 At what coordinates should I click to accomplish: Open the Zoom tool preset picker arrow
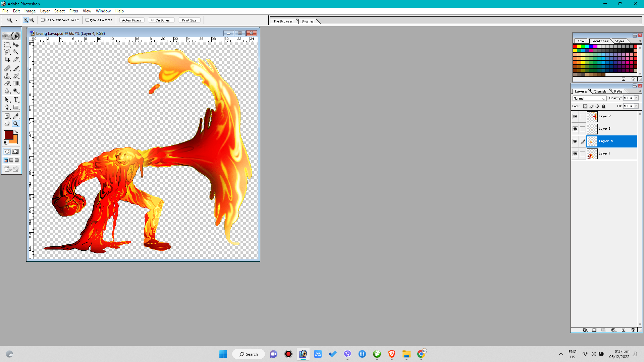click(x=16, y=20)
